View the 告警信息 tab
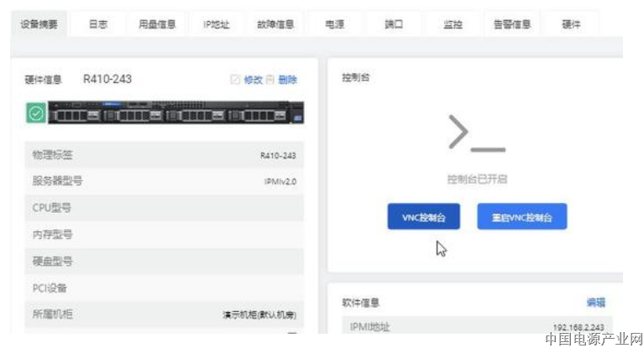The width and height of the screenshot is (644, 348). 511,24
